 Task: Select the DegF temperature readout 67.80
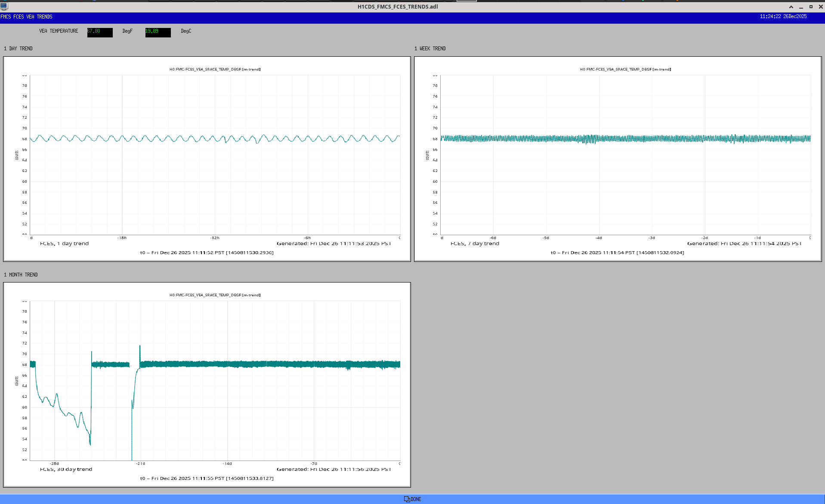[100, 32]
